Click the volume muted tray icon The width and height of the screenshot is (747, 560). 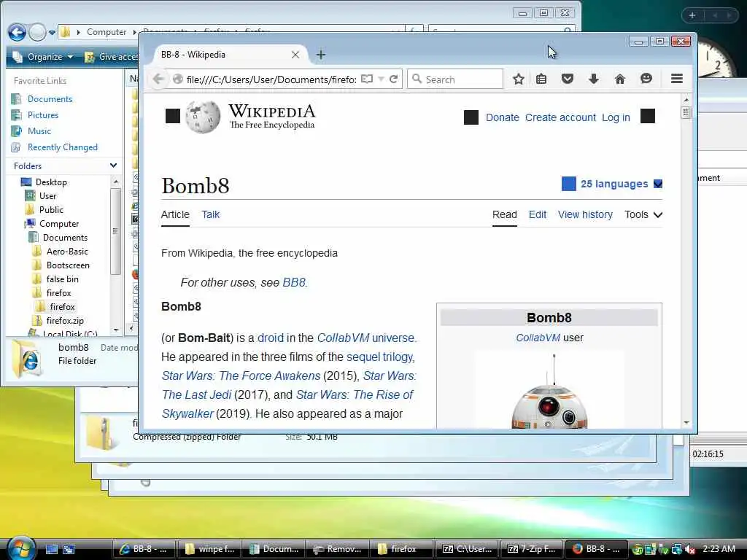[690, 550]
